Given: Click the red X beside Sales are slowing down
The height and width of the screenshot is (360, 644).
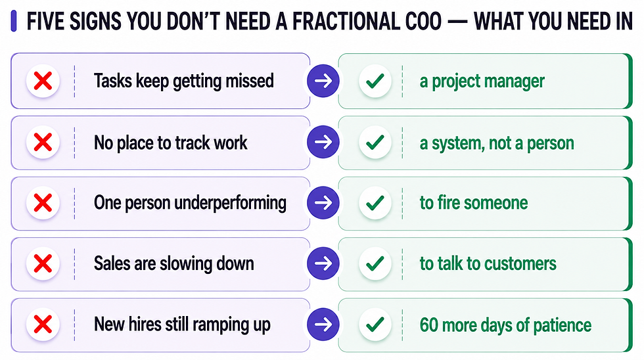Looking at the screenshot, I should click(x=43, y=263).
